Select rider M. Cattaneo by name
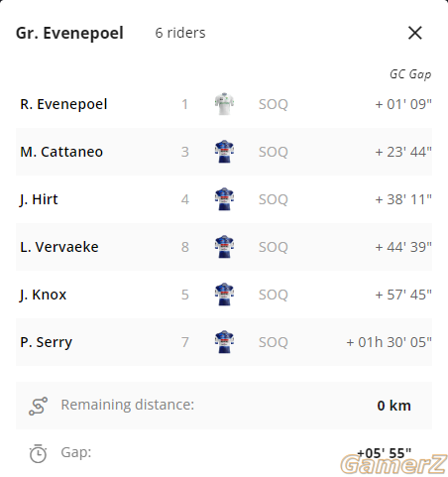 (x=61, y=152)
